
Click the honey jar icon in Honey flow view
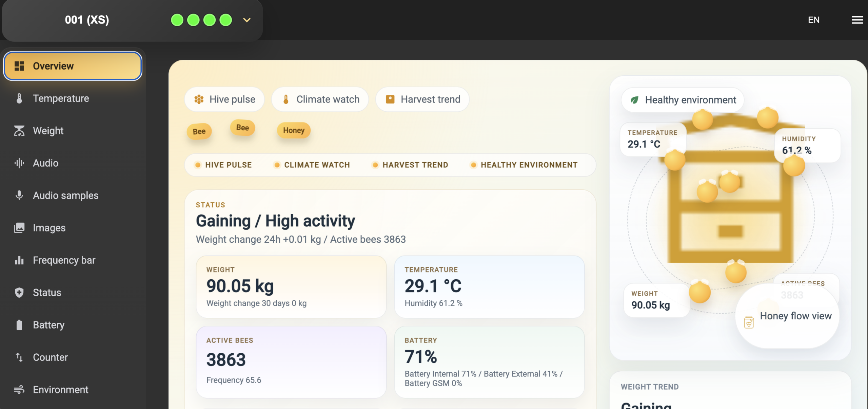click(749, 321)
